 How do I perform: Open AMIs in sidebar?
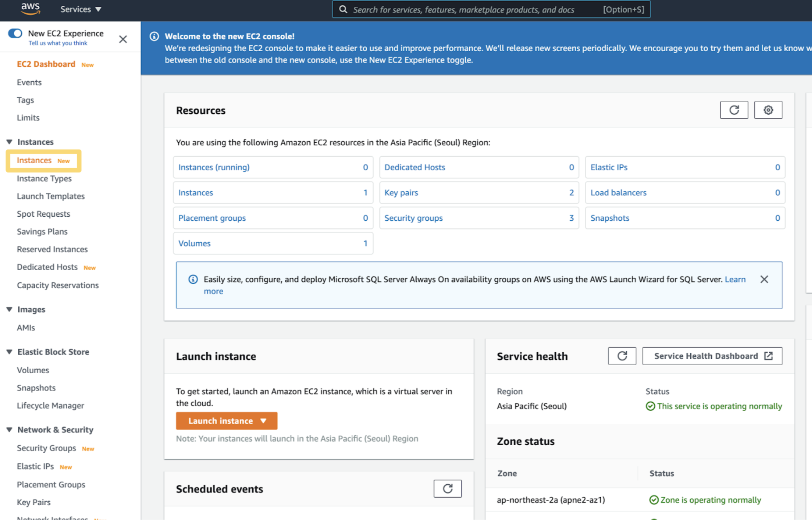(x=26, y=328)
